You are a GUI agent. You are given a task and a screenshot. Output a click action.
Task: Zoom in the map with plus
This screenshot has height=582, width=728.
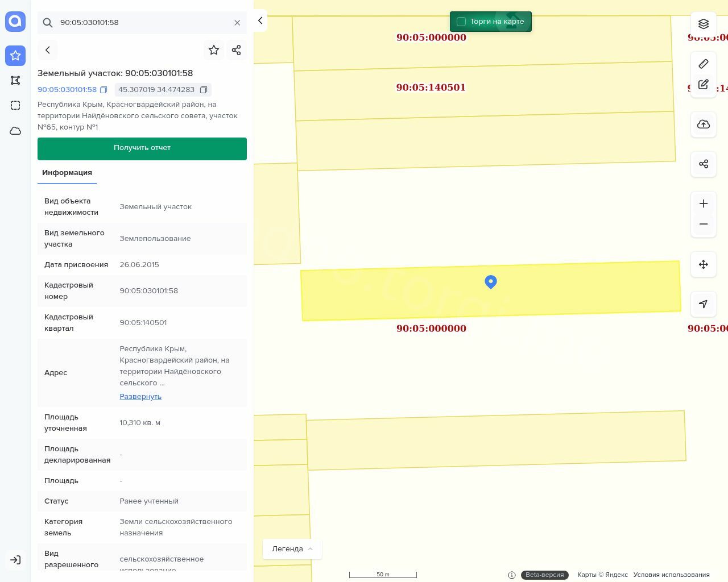(x=704, y=204)
